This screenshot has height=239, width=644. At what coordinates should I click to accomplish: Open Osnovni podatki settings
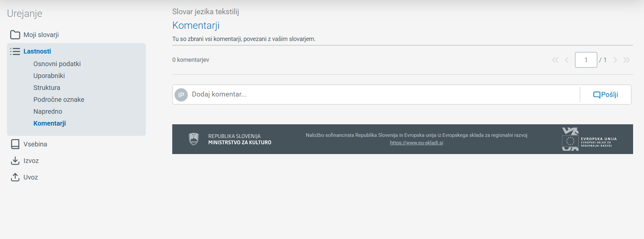tap(57, 64)
